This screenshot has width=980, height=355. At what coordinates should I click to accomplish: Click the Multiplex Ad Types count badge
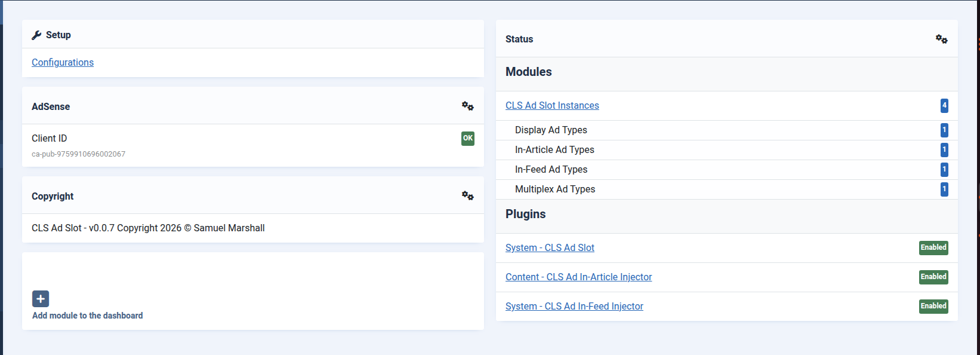(x=944, y=189)
